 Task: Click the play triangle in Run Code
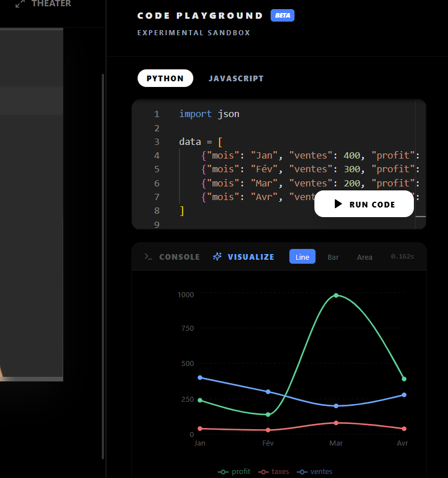[338, 204]
